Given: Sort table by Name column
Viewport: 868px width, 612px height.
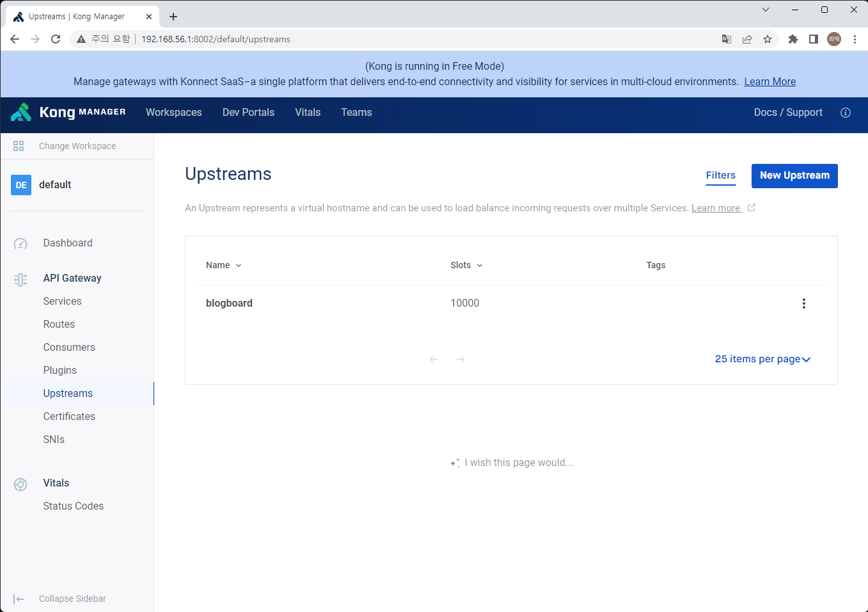Looking at the screenshot, I should [x=224, y=265].
